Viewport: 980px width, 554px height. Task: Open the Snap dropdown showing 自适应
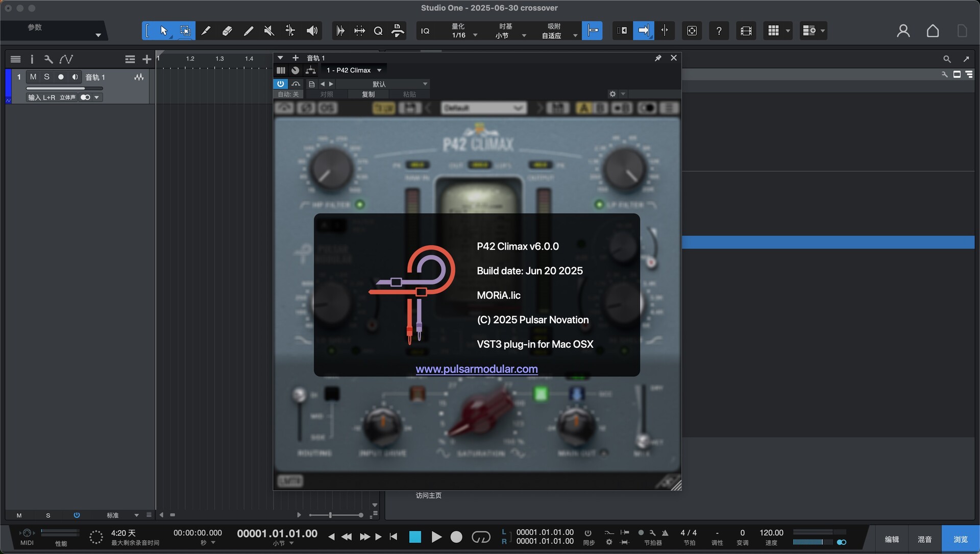(559, 35)
